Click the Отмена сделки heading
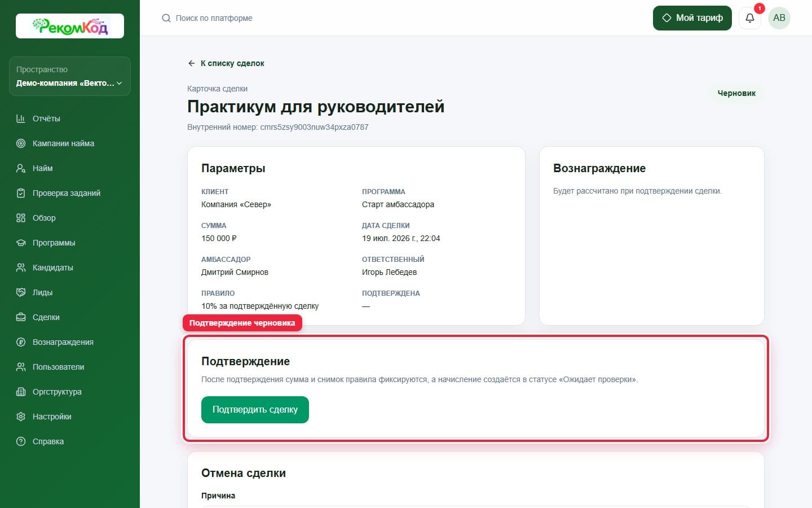 point(244,473)
